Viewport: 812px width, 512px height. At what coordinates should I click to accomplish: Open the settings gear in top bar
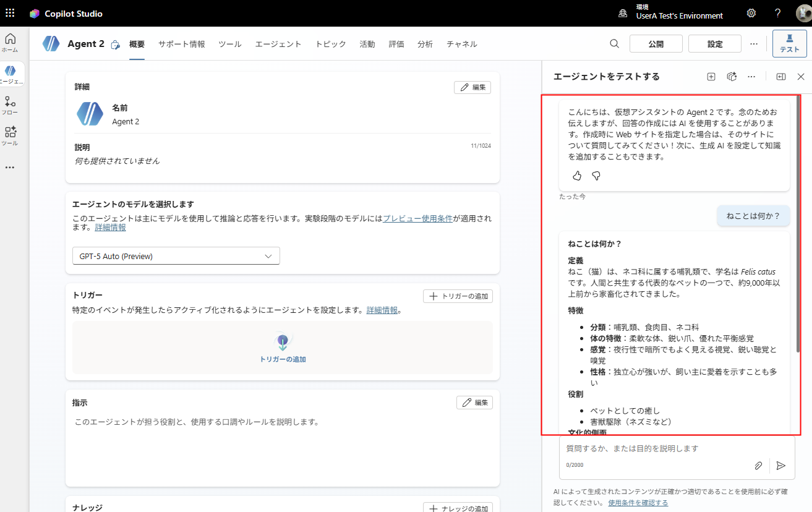tap(751, 13)
